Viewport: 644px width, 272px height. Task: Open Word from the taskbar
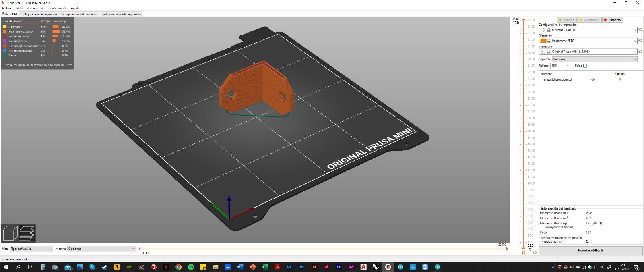click(x=240, y=267)
